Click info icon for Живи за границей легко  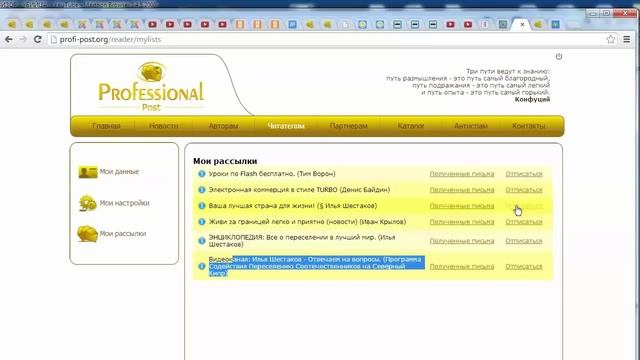[x=202, y=222]
